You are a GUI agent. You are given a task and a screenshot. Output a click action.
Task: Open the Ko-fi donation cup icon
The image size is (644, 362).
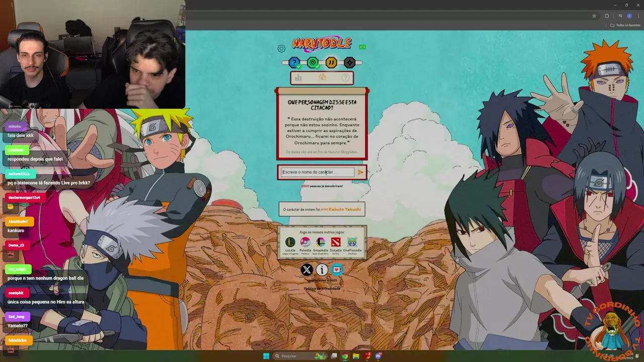click(337, 270)
